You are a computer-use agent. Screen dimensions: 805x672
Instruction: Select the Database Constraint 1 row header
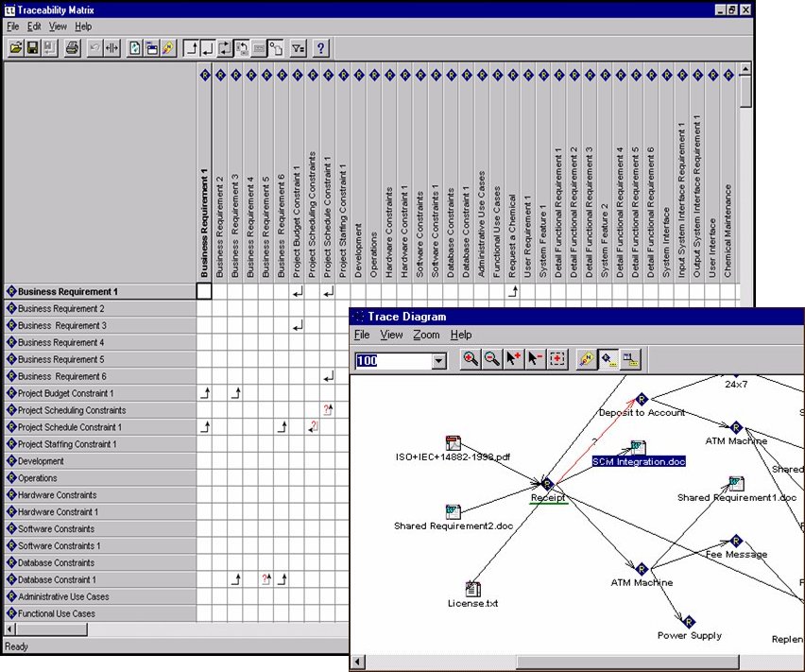click(100, 579)
